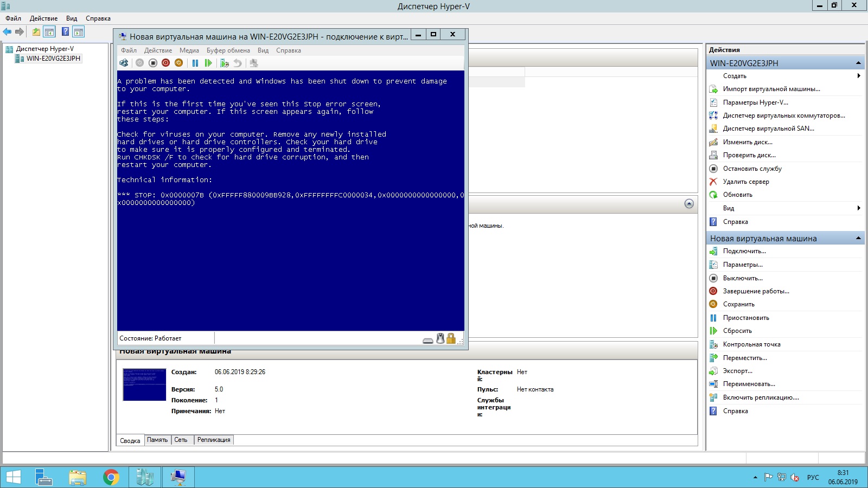This screenshot has height=488, width=868.
Task: Click the Up one level folder icon
Action: (x=36, y=32)
